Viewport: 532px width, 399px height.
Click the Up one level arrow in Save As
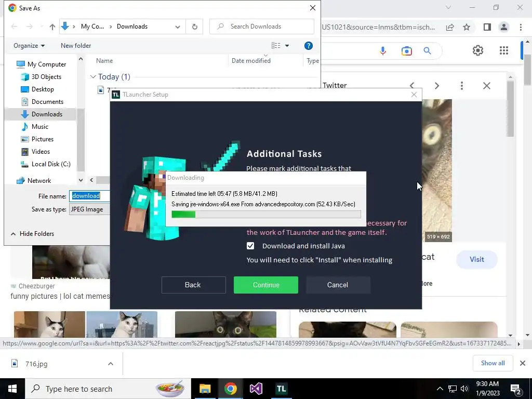52,27
